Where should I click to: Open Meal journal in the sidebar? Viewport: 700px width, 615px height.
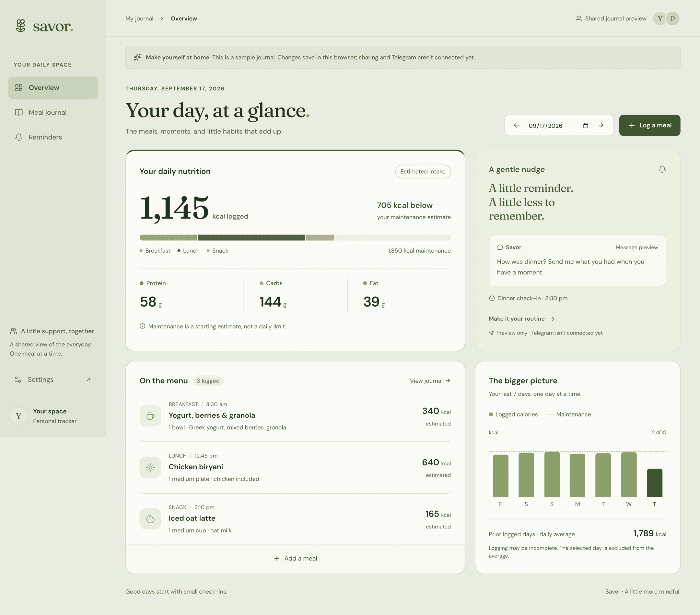53,112
